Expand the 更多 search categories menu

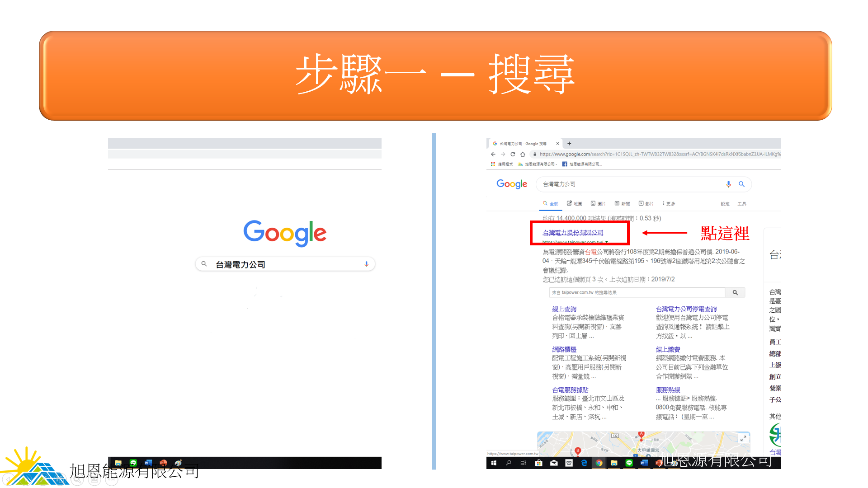coord(669,204)
